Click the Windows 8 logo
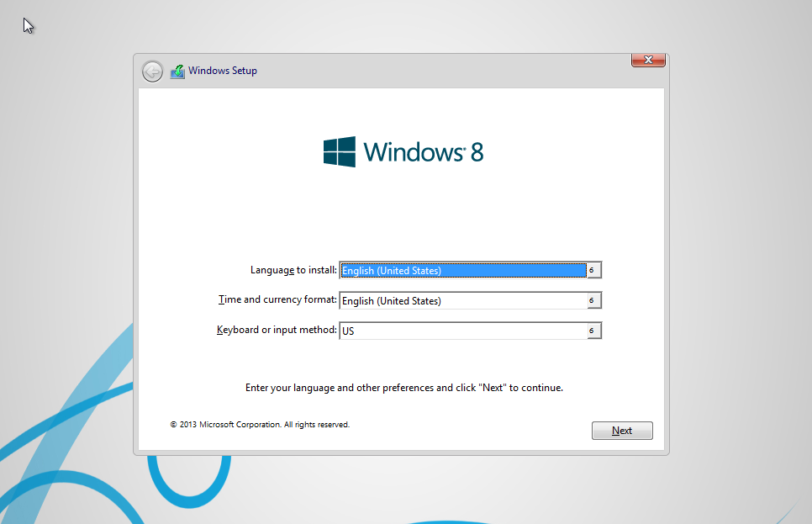812x524 pixels. click(x=403, y=152)
